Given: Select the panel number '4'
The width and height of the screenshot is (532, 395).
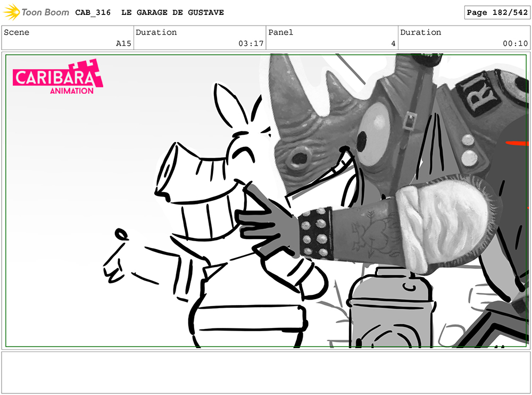Looking at the screenshot, I should pos(393,44).
